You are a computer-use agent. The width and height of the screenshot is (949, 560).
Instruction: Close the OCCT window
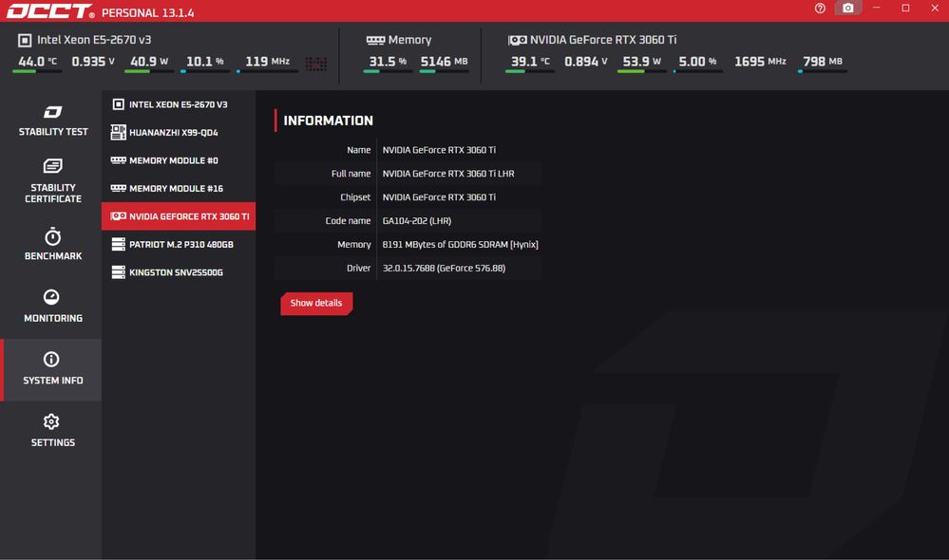[935, 9]
